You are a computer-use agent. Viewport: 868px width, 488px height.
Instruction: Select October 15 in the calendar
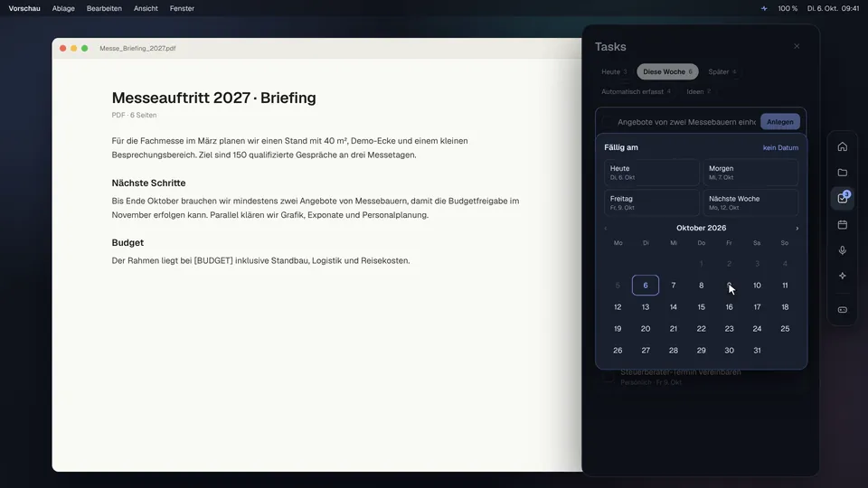[702, 307]
